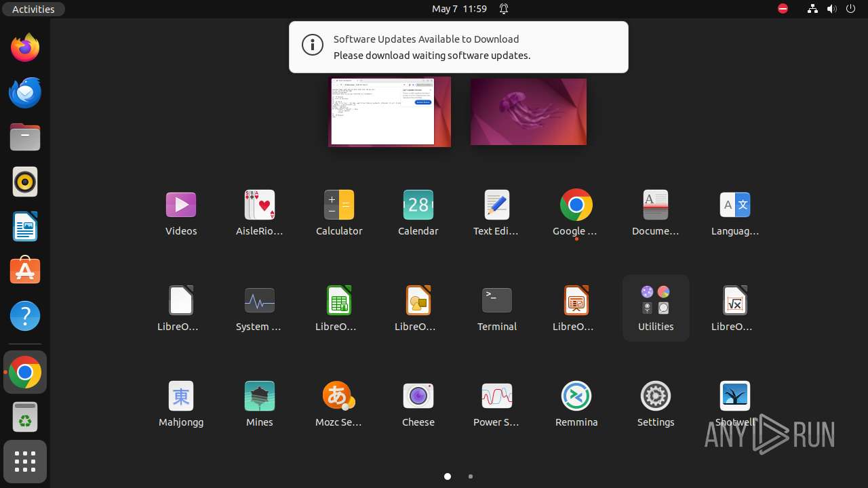The image size is (868, 488).
Task: Open LibreOffice Writer from the dock
Action: point(25,226)
